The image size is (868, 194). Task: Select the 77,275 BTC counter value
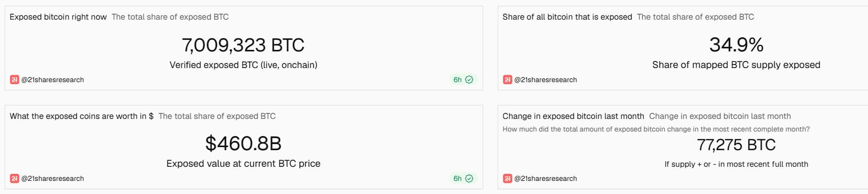point(736,145)
